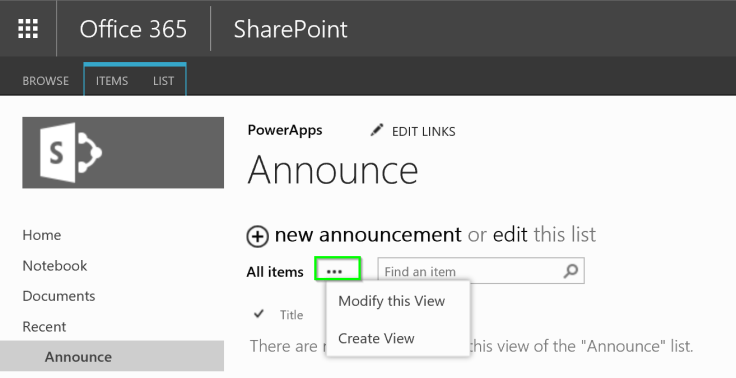Screen dimensions: 736x378
Task: Toggle the select-all checkmark column header
Action: (259, 314)
